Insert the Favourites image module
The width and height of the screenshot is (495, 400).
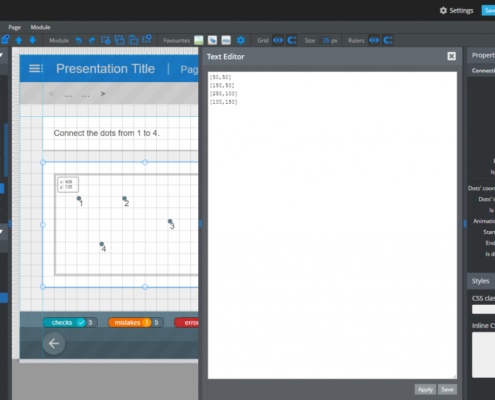click(199, 40)
